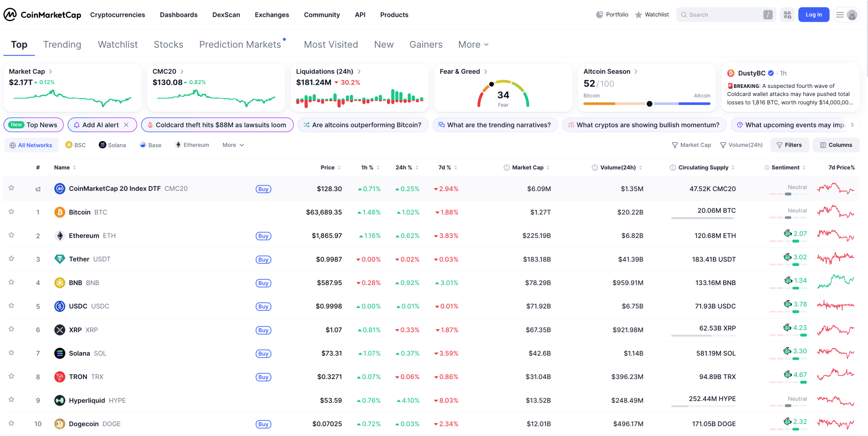This screenshot has width=868, height=436.
Task: Open the DexScan menu
Action: (x=226, y=15)
